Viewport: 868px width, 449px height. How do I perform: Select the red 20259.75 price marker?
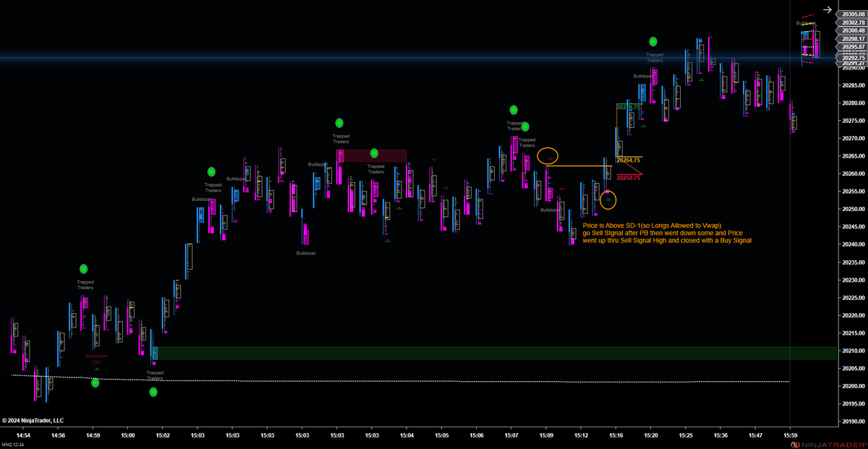(629, 178)
